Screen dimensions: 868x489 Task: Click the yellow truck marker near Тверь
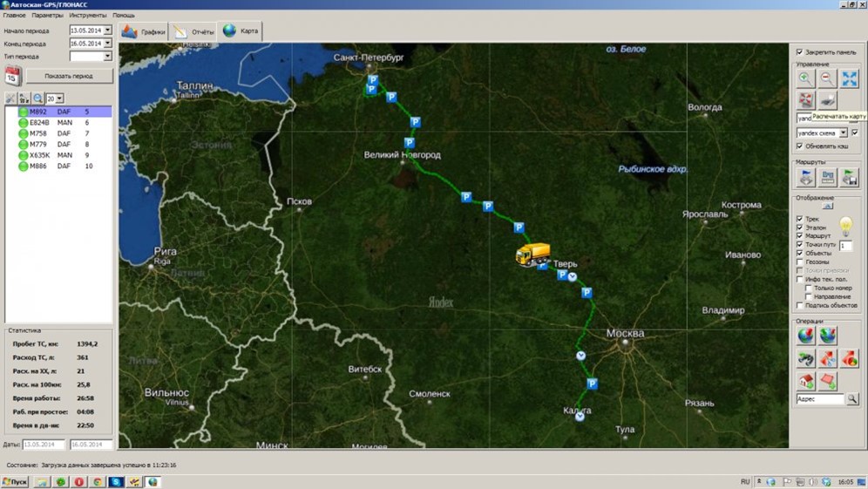coord(532,255)
